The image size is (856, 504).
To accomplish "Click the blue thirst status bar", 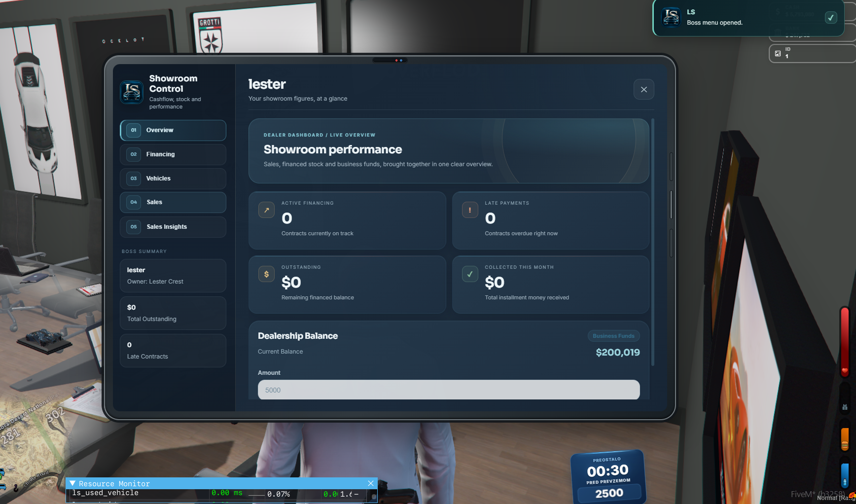I will 845,475.
